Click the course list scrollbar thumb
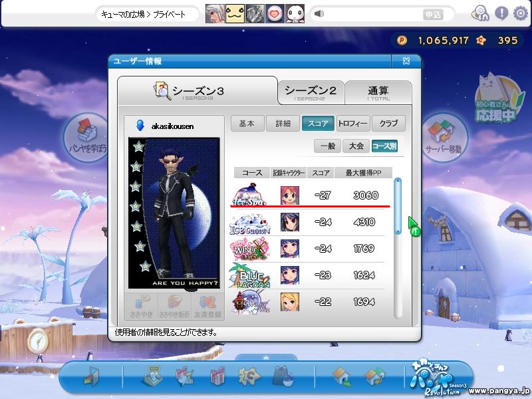 pos(398,206)
